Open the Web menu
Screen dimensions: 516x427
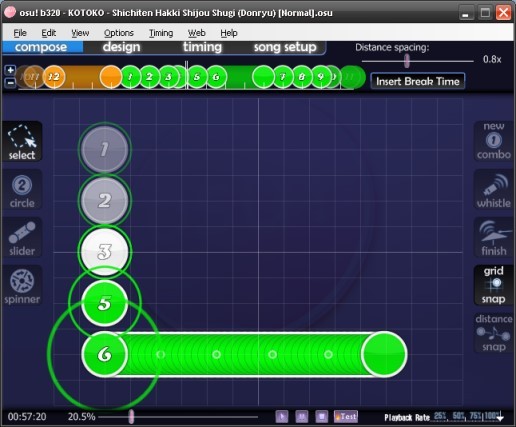click(x=197, y=33)
